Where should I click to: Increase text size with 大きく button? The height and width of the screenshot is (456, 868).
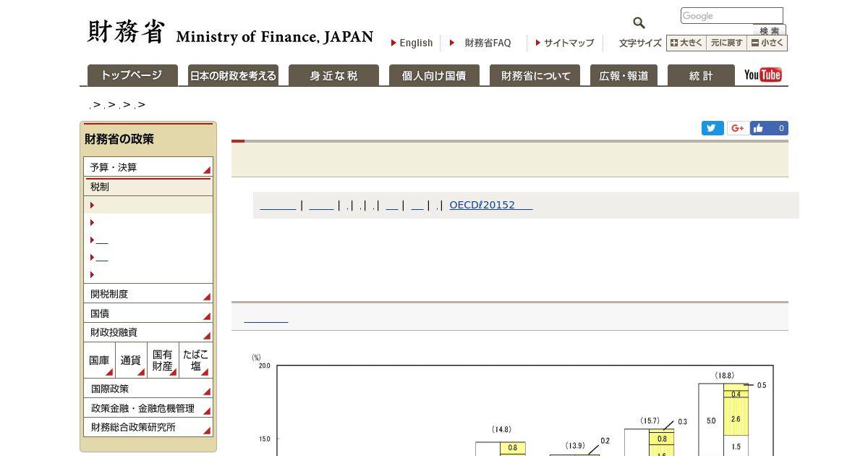tap(686, 43)
